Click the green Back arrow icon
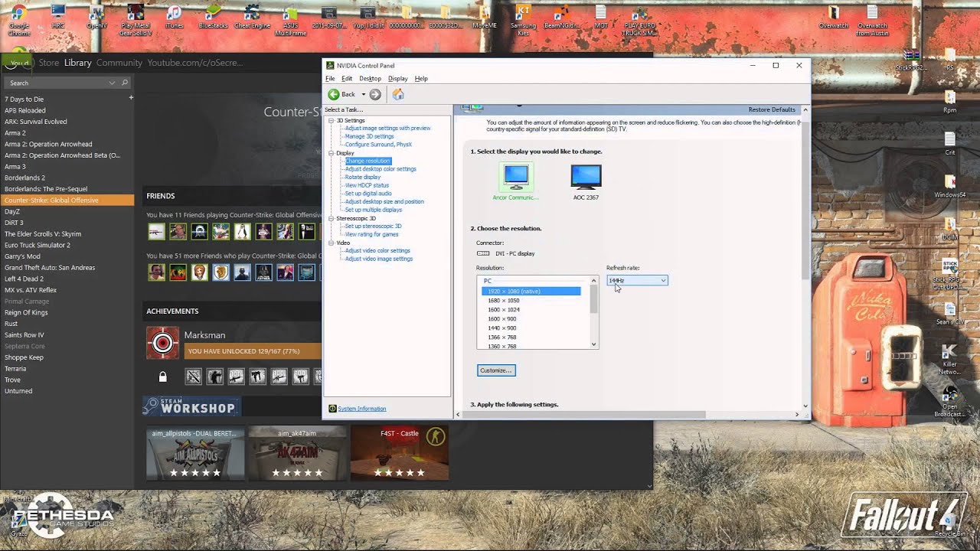The image size is (980, 551). point(334,94)
